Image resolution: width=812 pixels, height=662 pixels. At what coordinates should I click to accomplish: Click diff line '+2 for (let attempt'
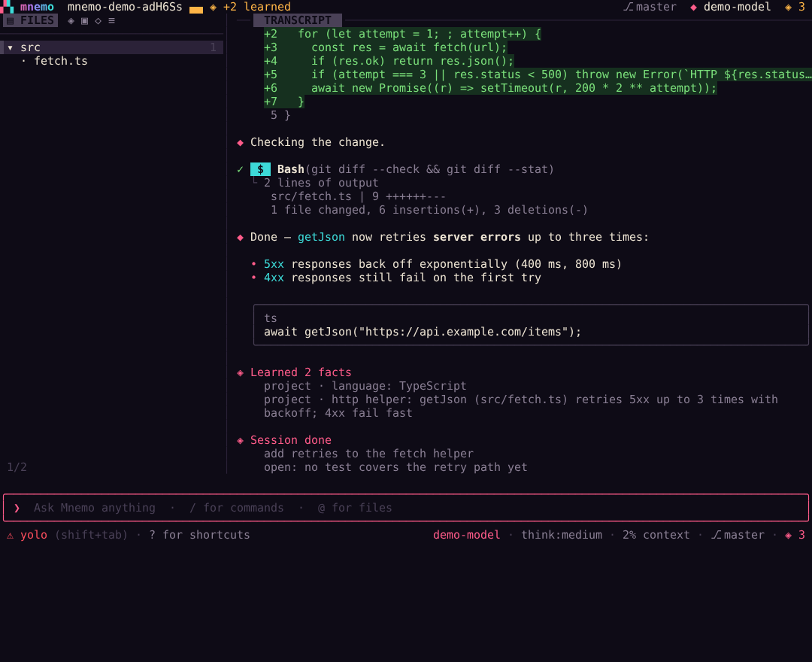(402, 34)
